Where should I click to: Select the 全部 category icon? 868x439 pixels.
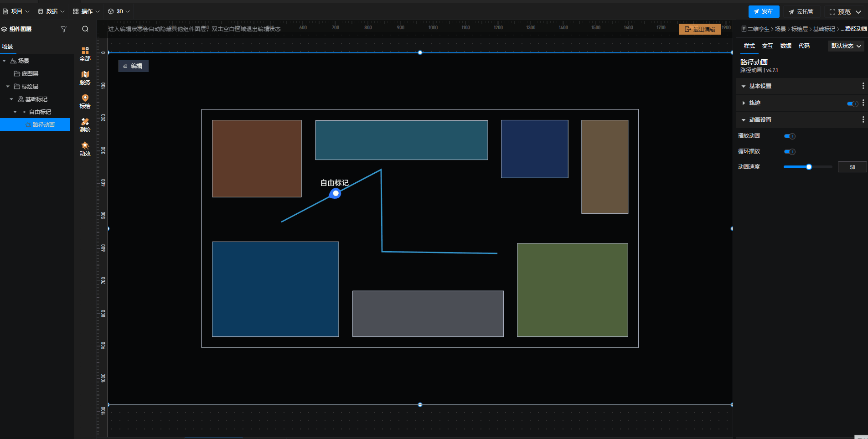(85, 54)
